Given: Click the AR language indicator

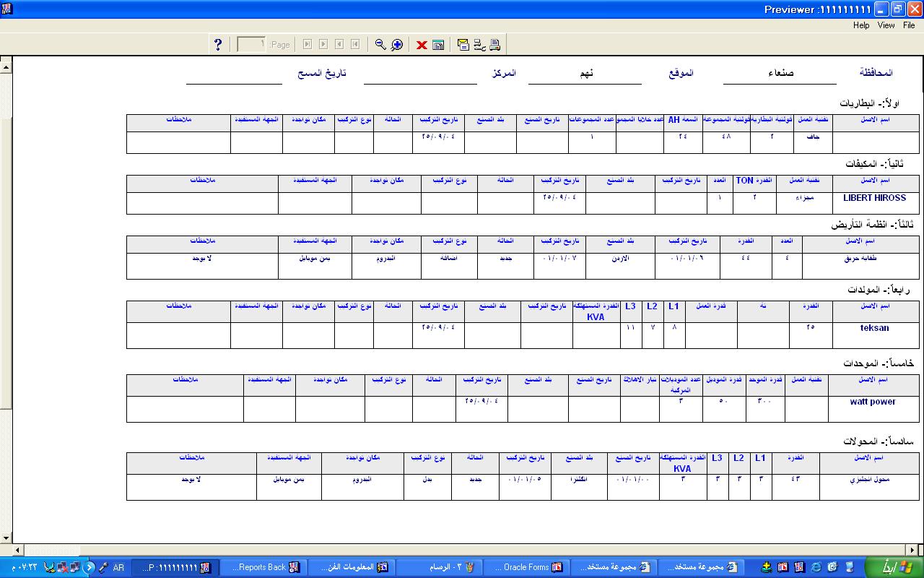Looking at the screenshot, I should pyautogui.click(x=118, y=568).
